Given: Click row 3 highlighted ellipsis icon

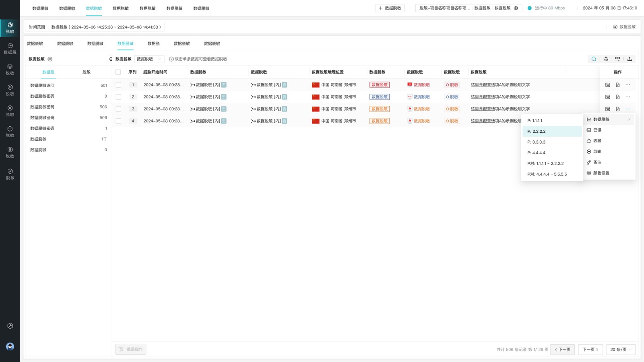Looking at the screenshot, I should (628, 109).
